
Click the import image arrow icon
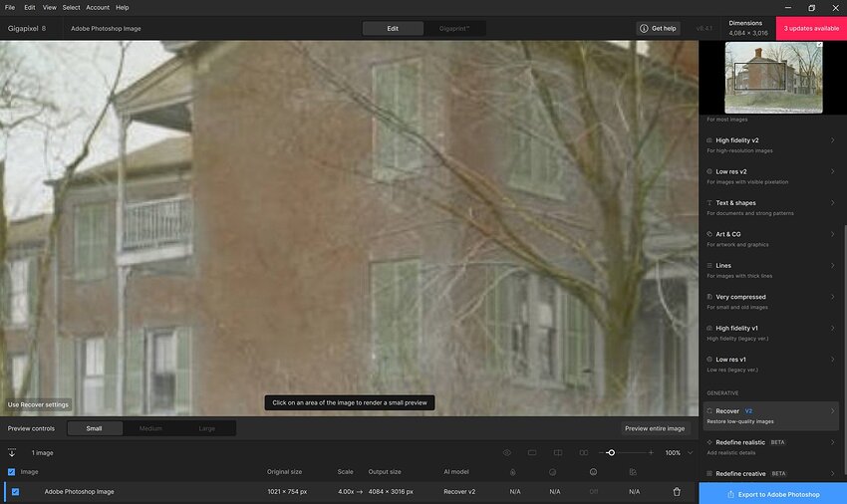tap(12, 452)
